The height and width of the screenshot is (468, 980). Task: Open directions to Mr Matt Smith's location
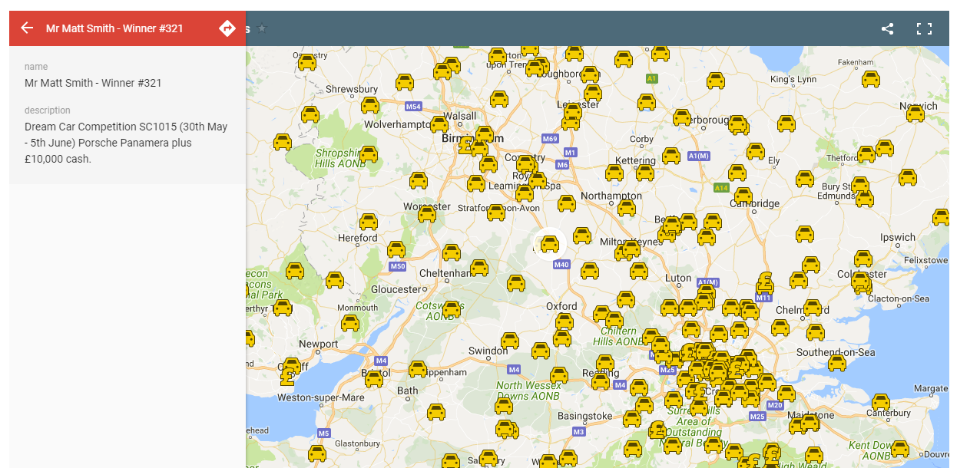tap(227, 28)
